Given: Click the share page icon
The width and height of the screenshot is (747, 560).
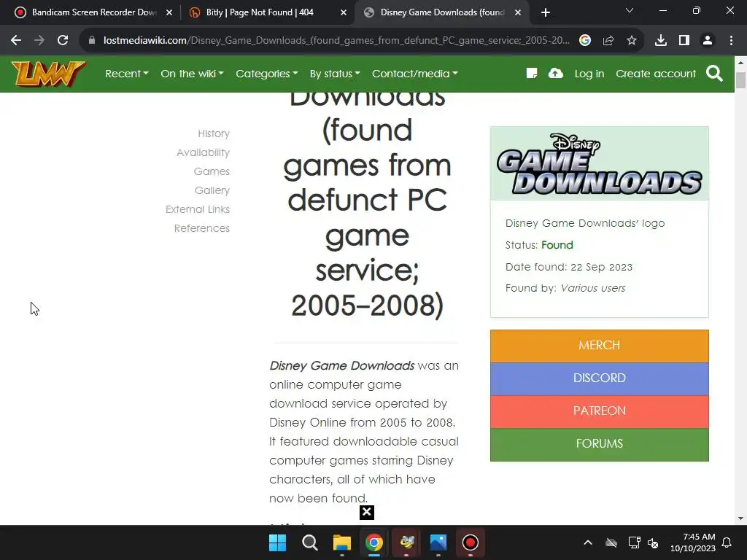Looking at the screenshot, I should 608,41.
